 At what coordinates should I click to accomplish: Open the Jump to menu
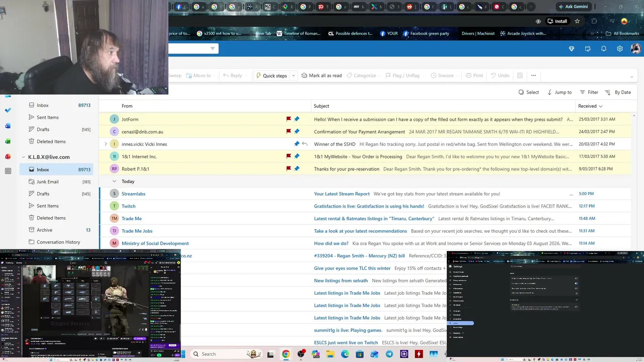click(559, 92)
